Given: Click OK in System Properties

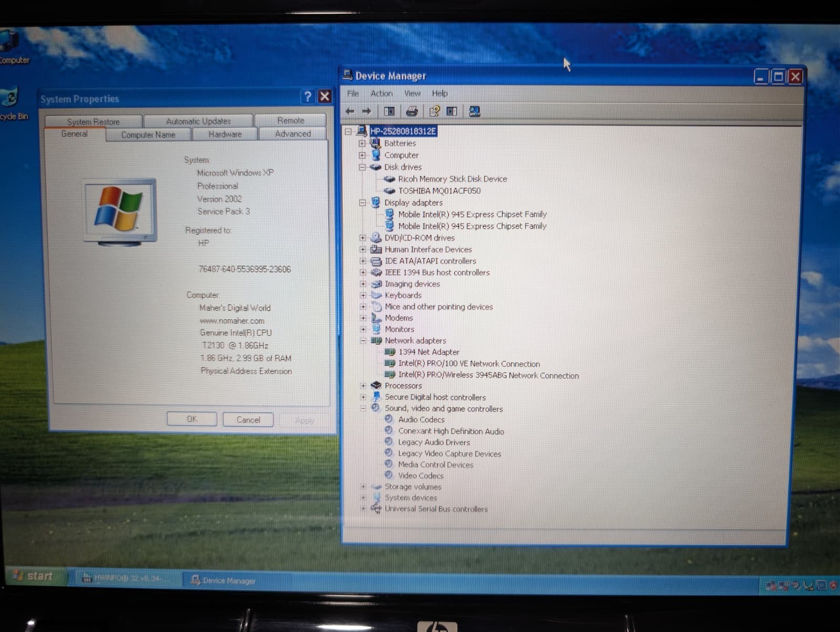Looking at the screenshot, I should coord(192,419).
